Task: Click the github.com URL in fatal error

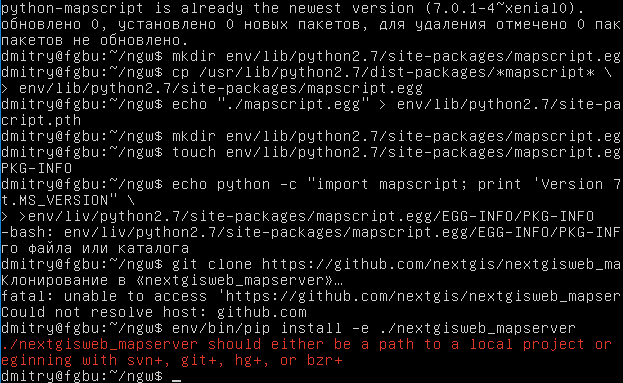Action: (423, 296)
